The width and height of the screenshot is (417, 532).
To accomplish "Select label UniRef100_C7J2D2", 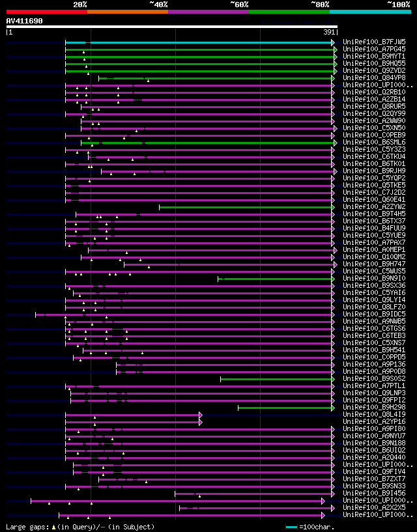I will [x=374, y=192].
